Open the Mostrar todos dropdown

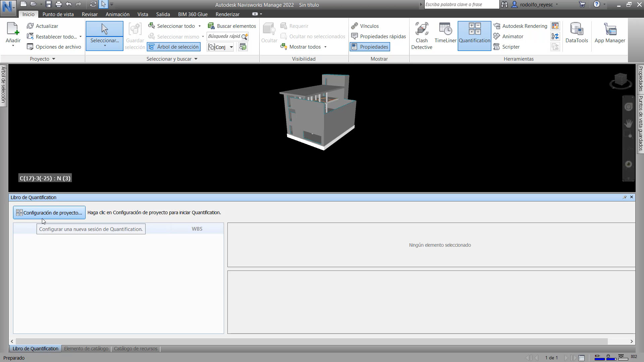click(325, 47)
